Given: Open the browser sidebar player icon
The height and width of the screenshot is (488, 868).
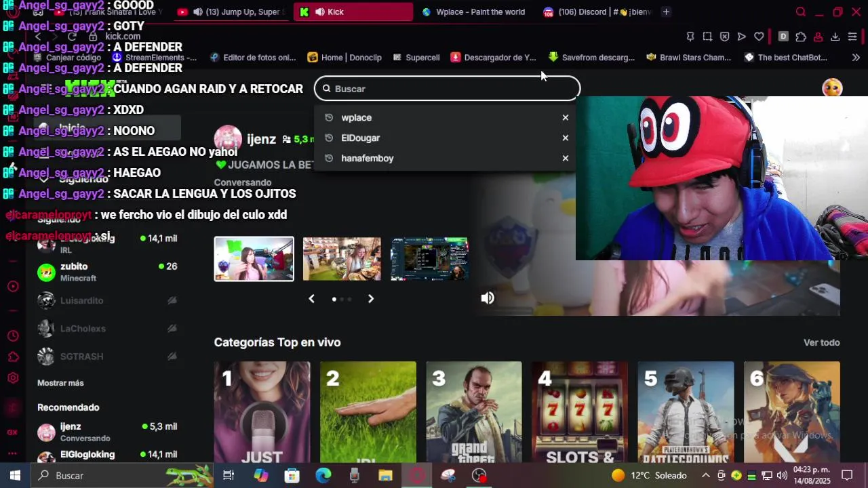Looking at the screenshot, I should (13, 287).
